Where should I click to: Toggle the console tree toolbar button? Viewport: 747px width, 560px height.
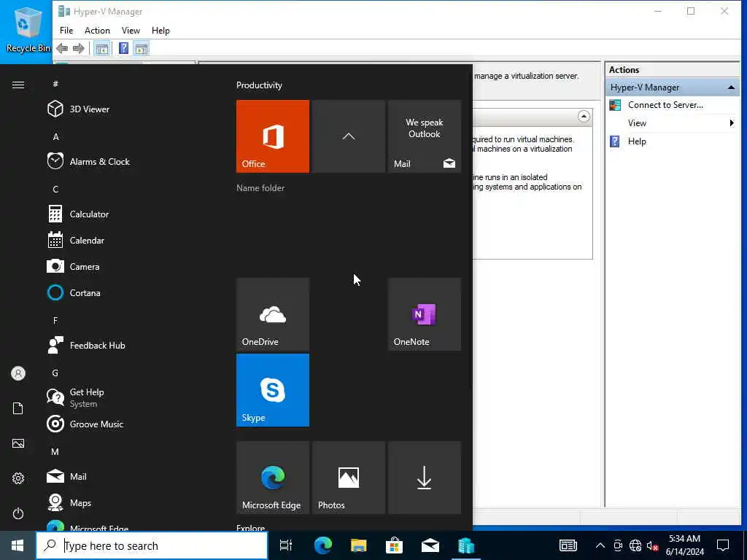(x=101, y=49)
